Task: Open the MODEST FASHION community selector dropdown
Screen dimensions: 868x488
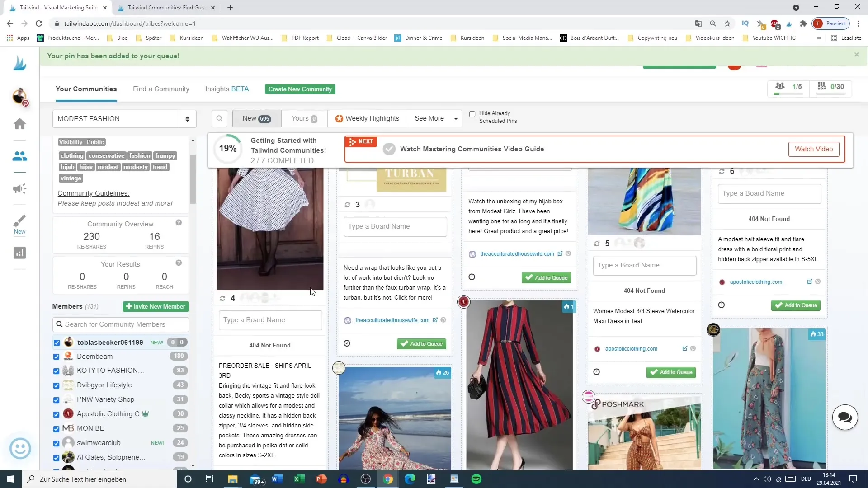Action: point(124,118)
